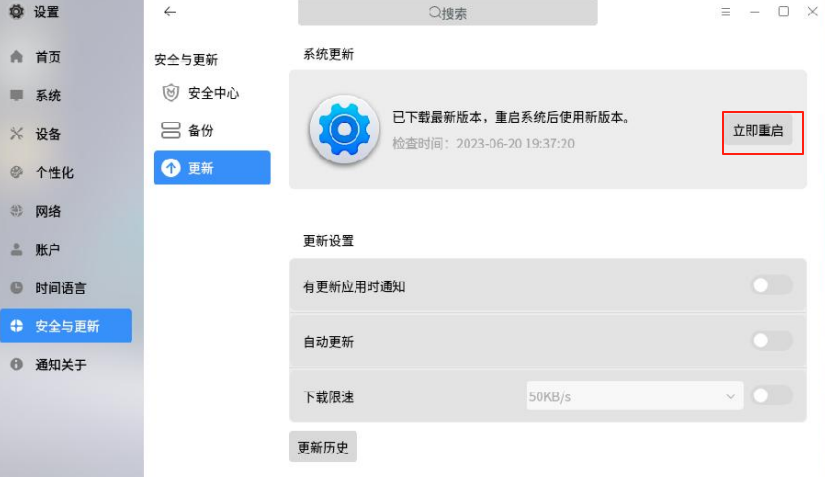Image resolution: width=825 pixels, height=477 pixels.
Task: Click the back arrow icon
Action: pyautogui.click(x=170, y=12)
